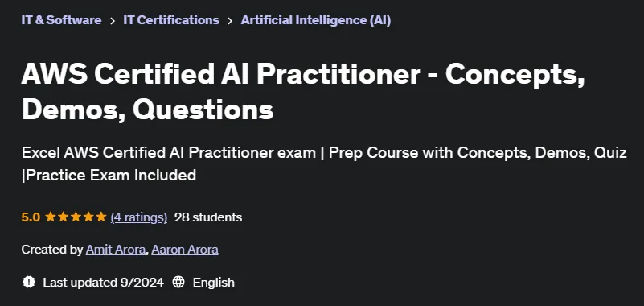
Task: Click chevron after IT & Software breadcrumb
Action: coord(113,21)
